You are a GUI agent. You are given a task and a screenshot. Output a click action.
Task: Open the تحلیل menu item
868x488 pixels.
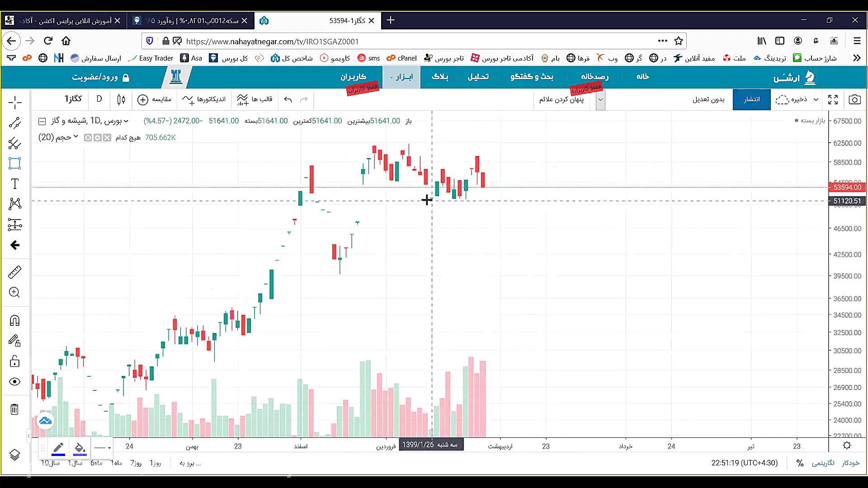(x=478, y=77)
